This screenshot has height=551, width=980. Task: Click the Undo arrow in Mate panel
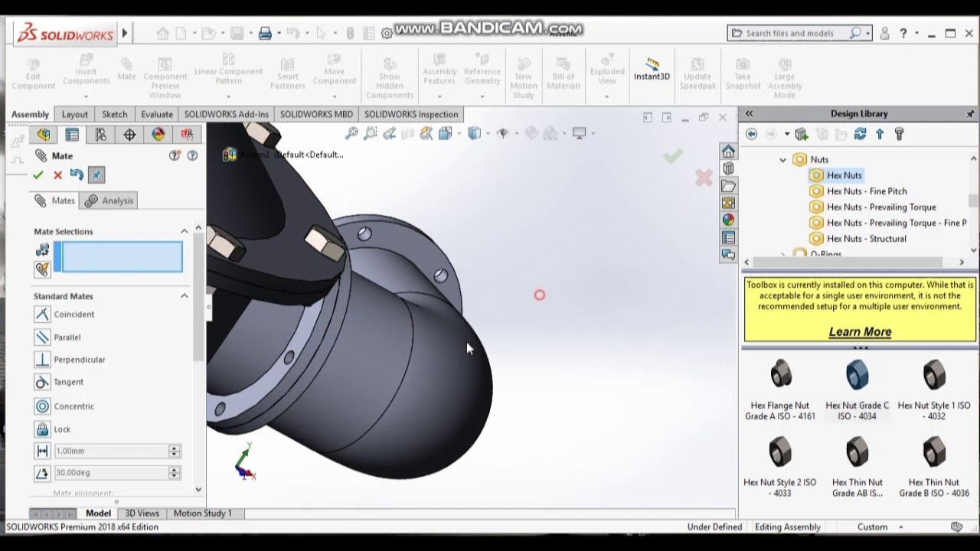click(77, 174)
